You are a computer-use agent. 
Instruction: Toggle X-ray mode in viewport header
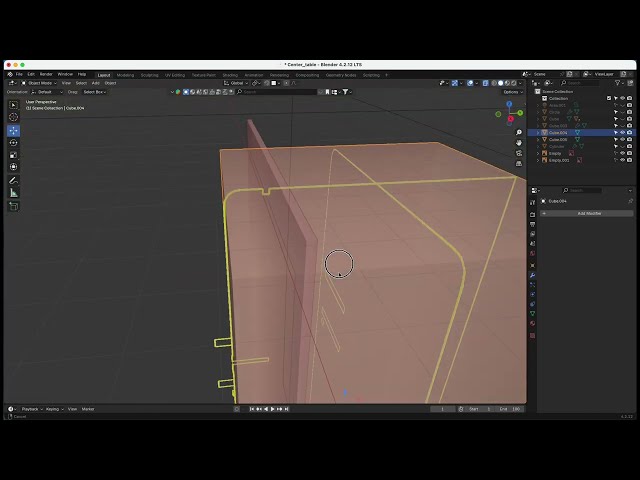(485, 83)
